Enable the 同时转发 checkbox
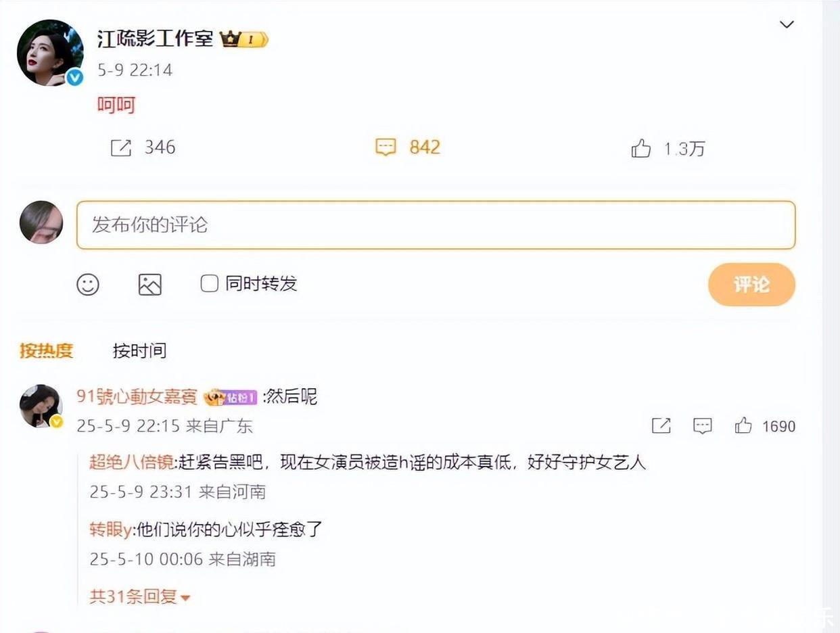Viewport: 840px width, 633px height. click(210, 283)
